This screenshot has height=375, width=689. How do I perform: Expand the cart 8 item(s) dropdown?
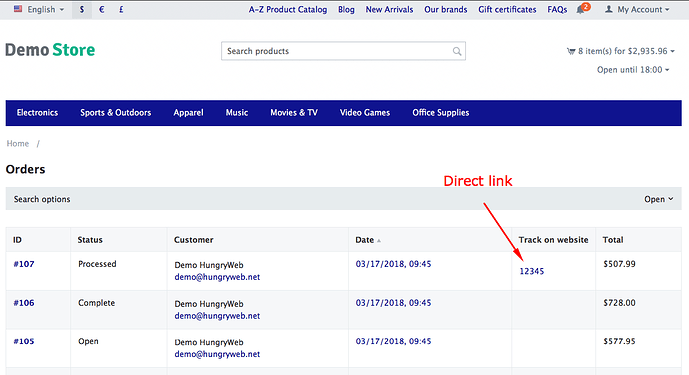tap(620, 51)
